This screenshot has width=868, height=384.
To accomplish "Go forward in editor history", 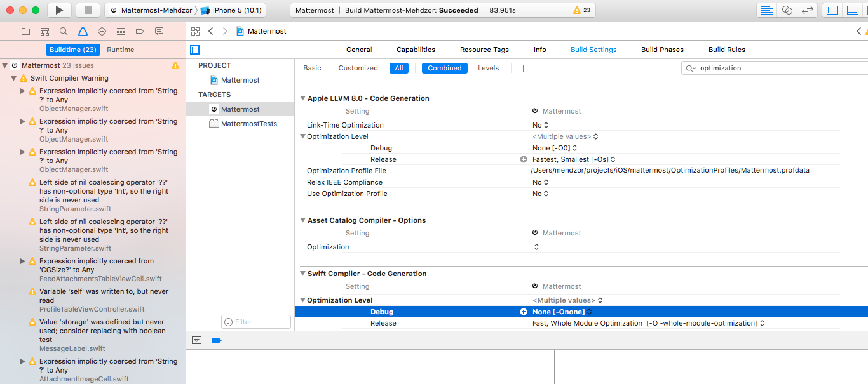I will click(225, 31).
